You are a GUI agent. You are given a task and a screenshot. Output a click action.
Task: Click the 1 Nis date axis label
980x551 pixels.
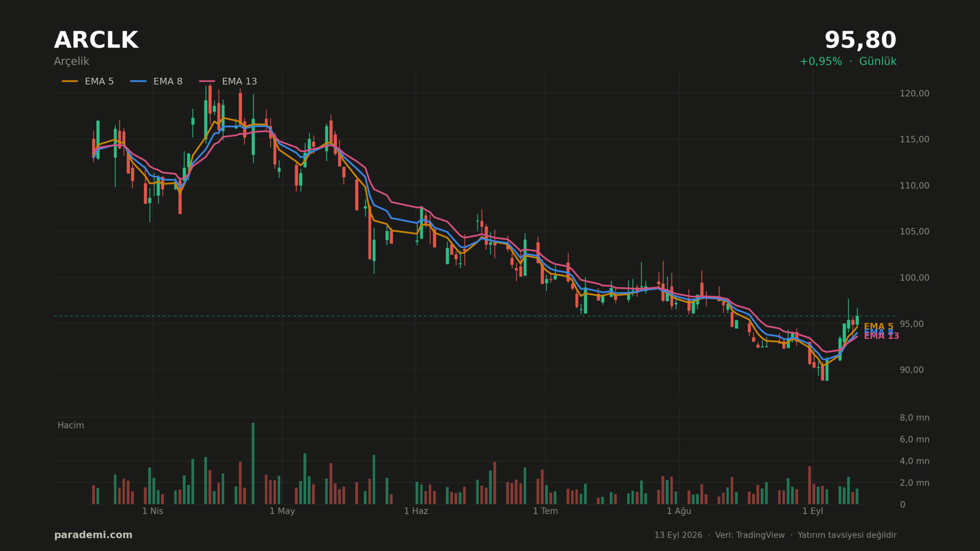point(153,511)
